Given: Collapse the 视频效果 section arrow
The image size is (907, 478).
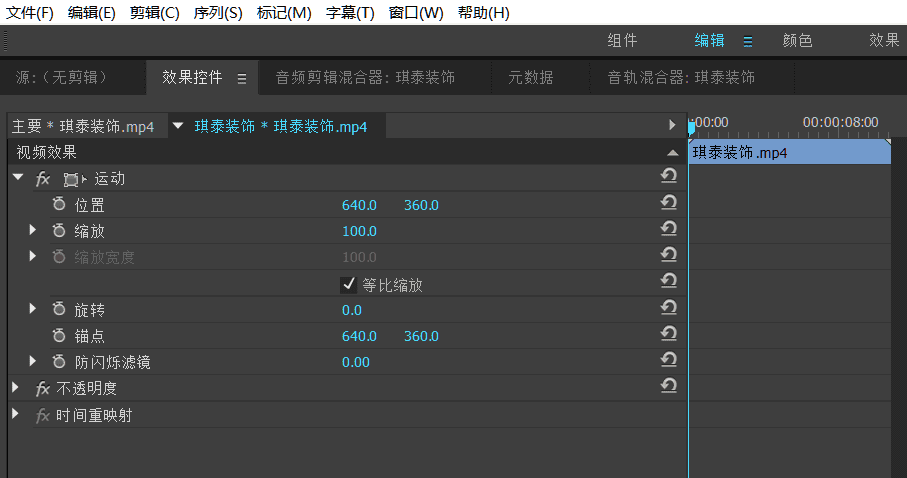Looking at the screenshot, I should (672, 153).
